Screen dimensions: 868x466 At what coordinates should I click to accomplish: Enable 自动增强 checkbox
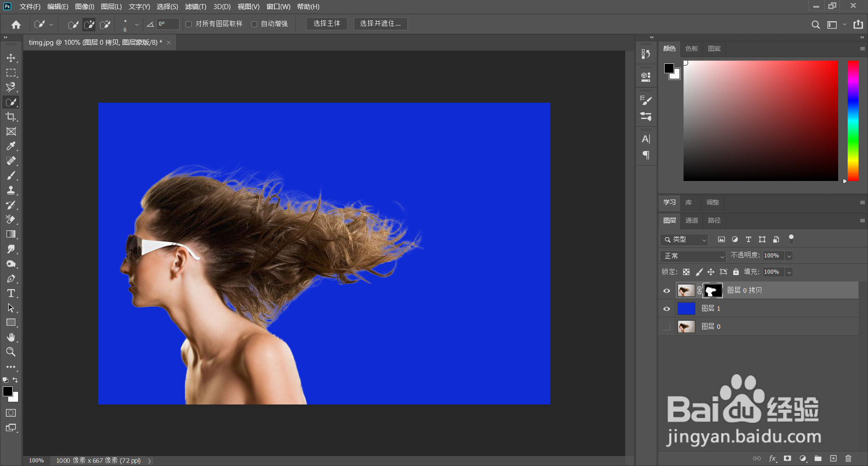(254, 24)
